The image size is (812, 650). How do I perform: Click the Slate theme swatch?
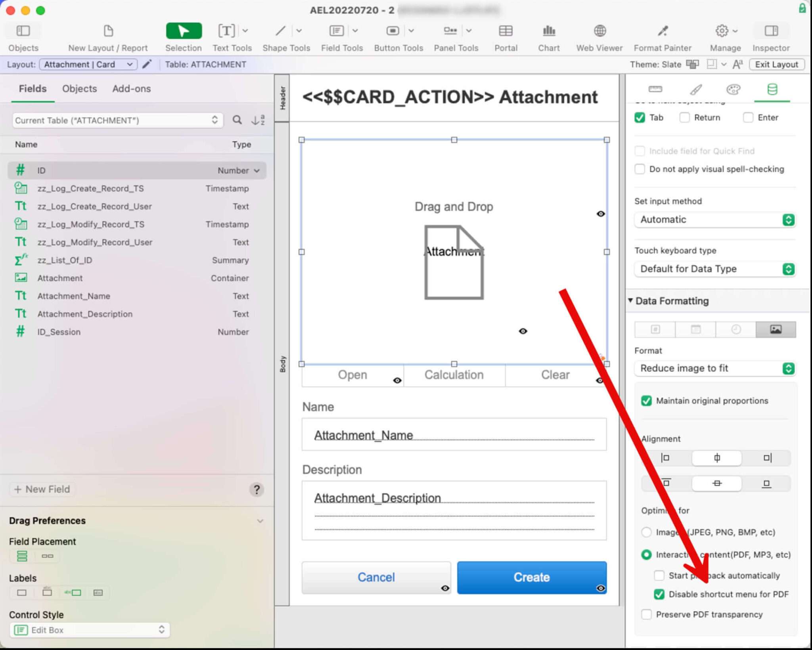692,64
